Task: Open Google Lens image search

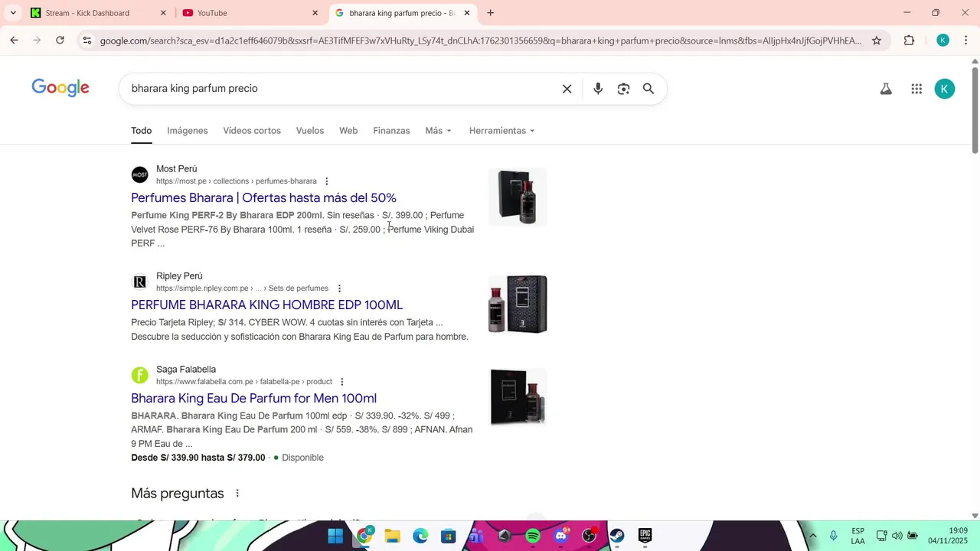Action: (x=623, y=89)
